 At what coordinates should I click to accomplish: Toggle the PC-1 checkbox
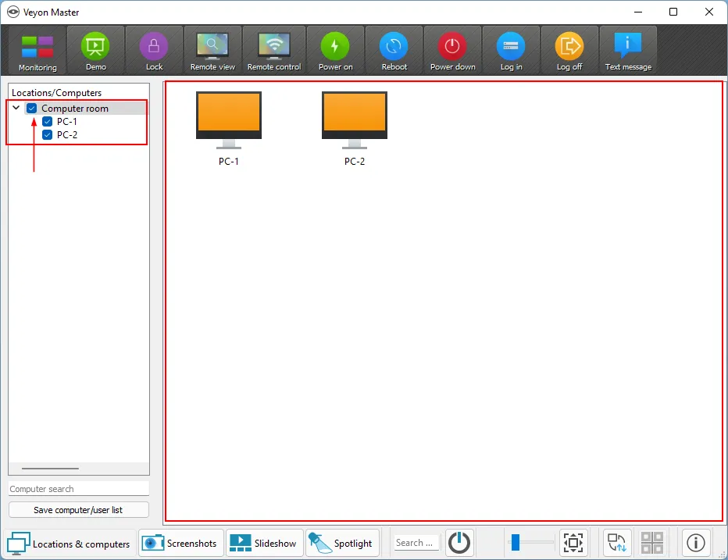(x=48, y=122)
